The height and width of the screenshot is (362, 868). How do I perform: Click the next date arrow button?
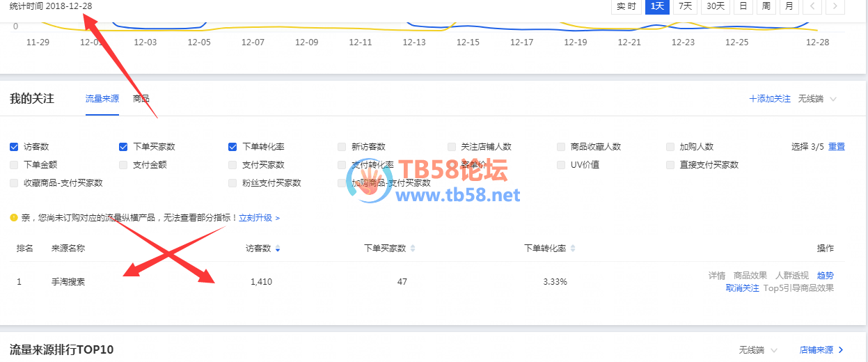(835, 6)
